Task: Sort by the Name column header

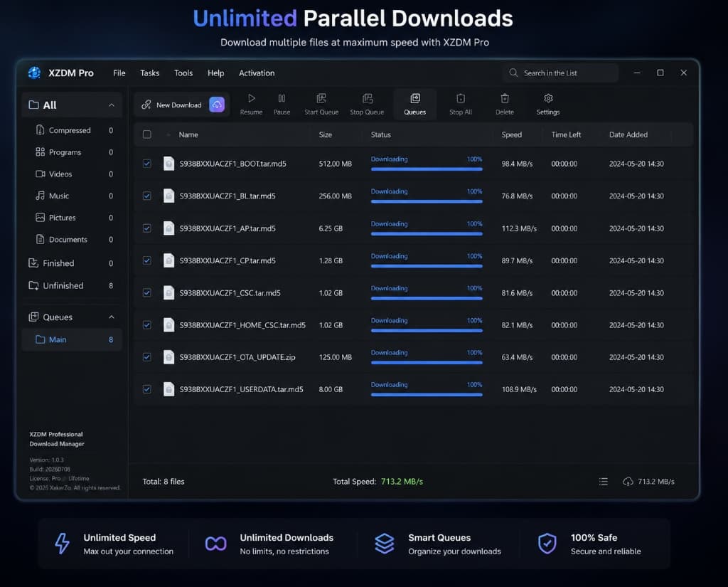Action: 188,134
